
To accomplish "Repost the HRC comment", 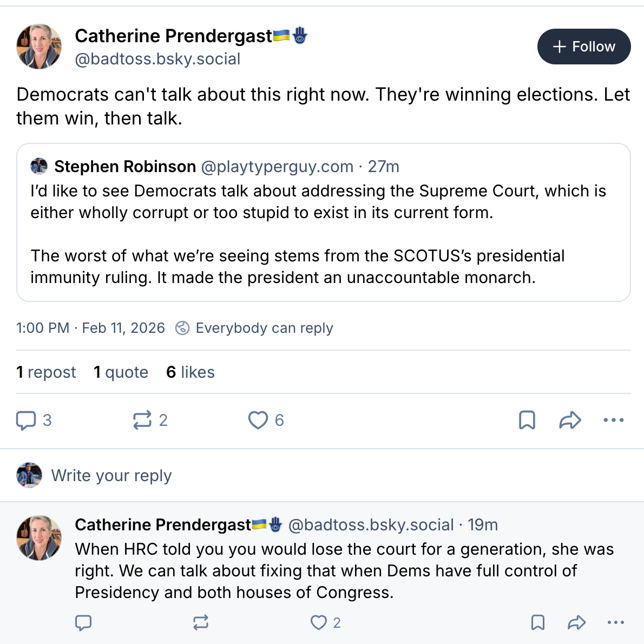I will point(201,623).
